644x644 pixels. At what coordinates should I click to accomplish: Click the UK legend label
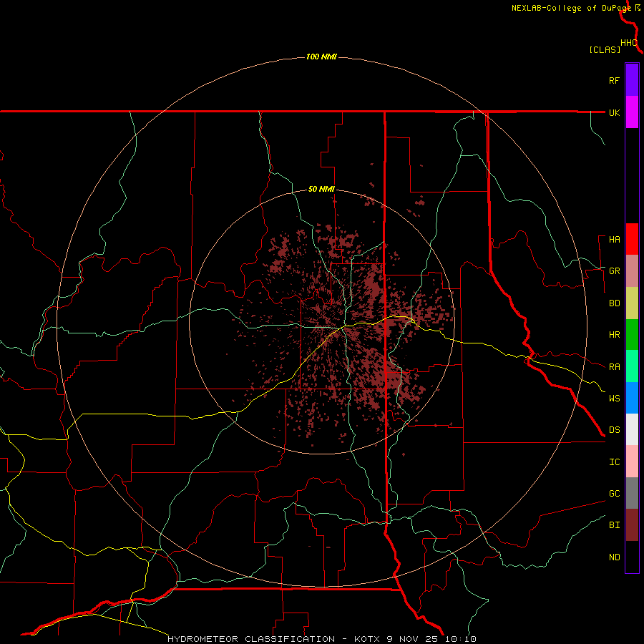point(614,112)
